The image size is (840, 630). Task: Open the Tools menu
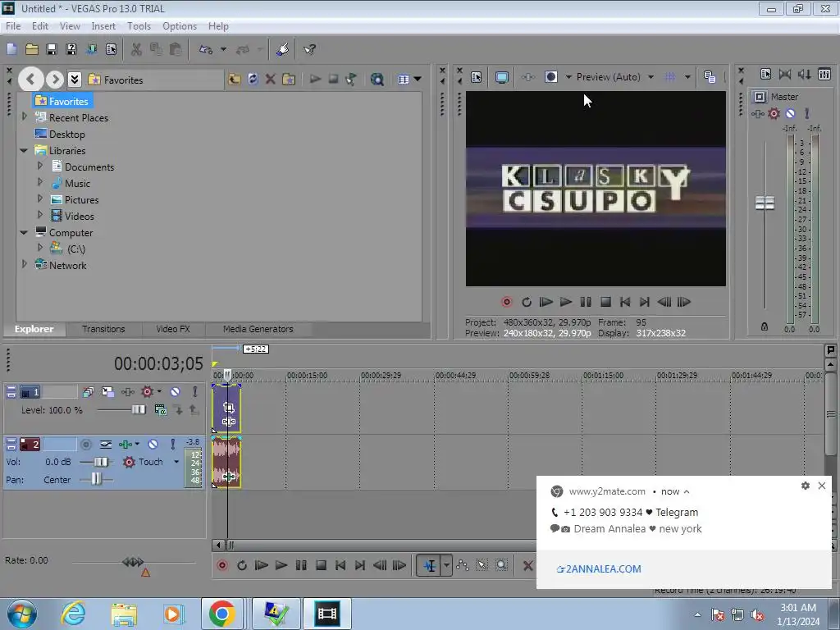[139, 26]
